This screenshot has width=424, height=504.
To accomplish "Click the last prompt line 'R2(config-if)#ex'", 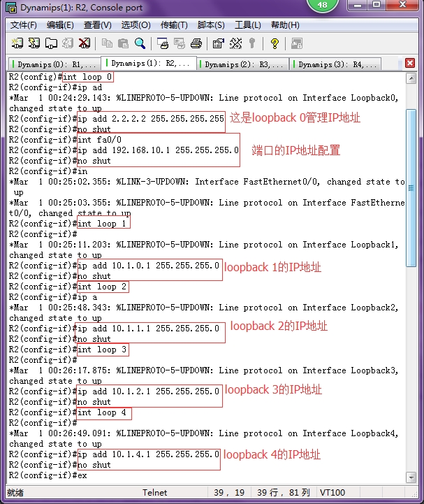I will point(48,475).
